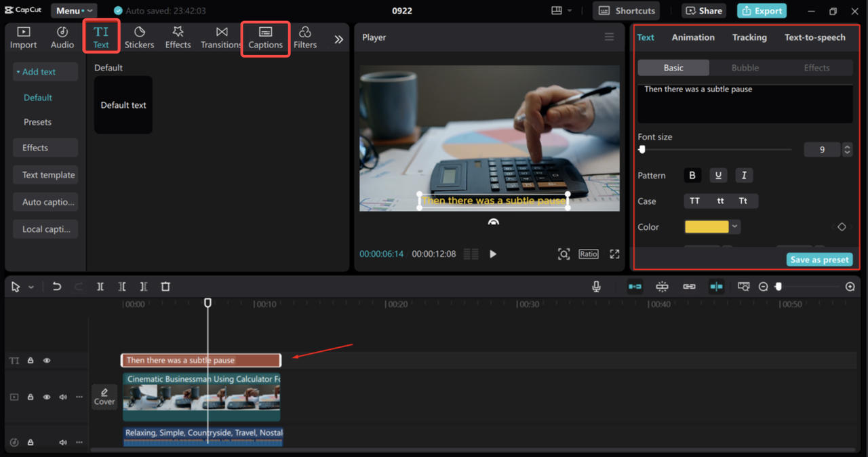Viewport: 868px width, 457px height.
Task: Click Save as preset button
Action: 819,260
